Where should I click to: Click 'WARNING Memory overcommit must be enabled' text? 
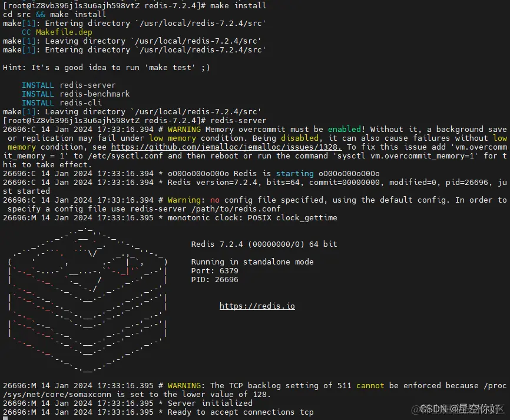[266, 129]
